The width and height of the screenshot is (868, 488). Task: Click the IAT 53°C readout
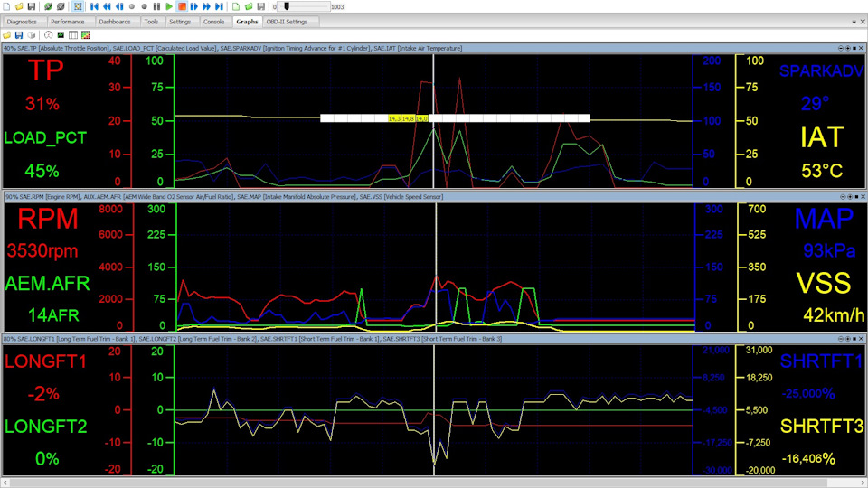[x=822, y=171]
